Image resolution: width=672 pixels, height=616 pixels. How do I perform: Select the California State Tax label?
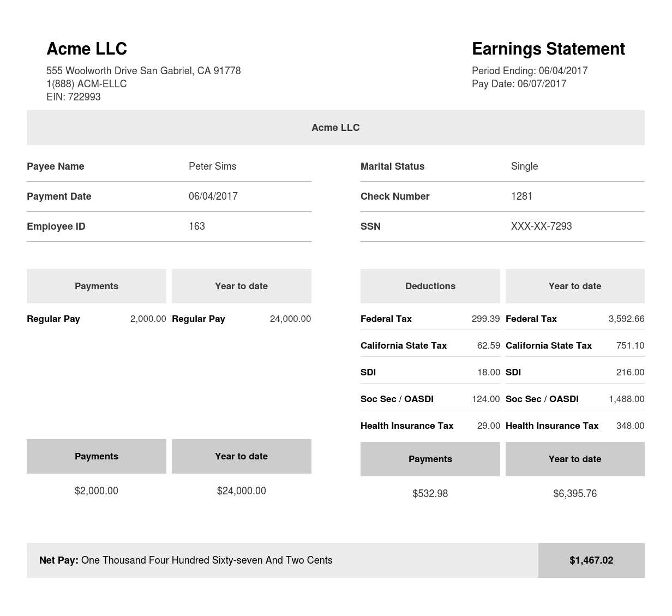click(403, 345)
